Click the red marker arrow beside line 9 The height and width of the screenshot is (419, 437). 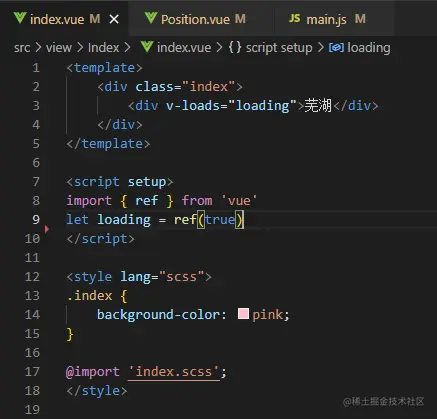47,229
